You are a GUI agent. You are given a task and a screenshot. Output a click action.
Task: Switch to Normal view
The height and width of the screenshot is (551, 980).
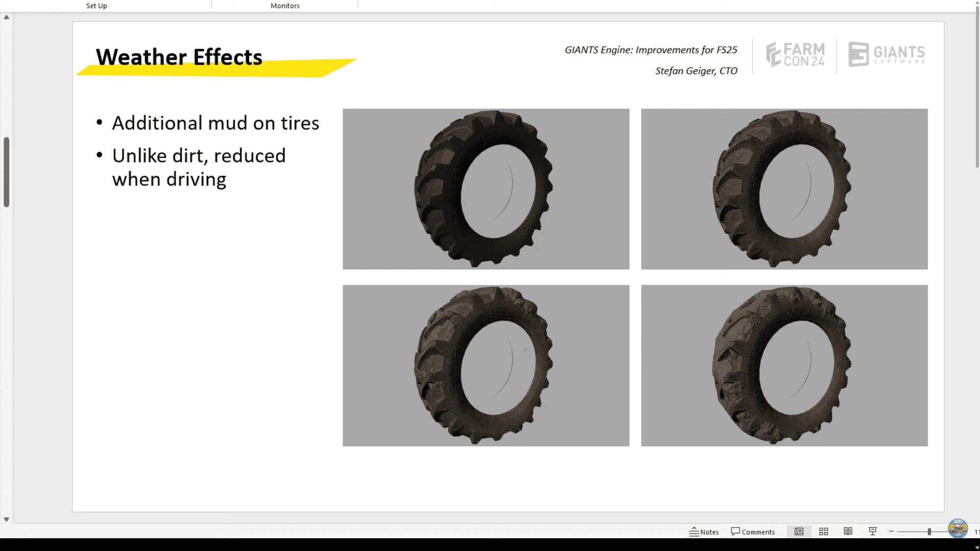799,532
